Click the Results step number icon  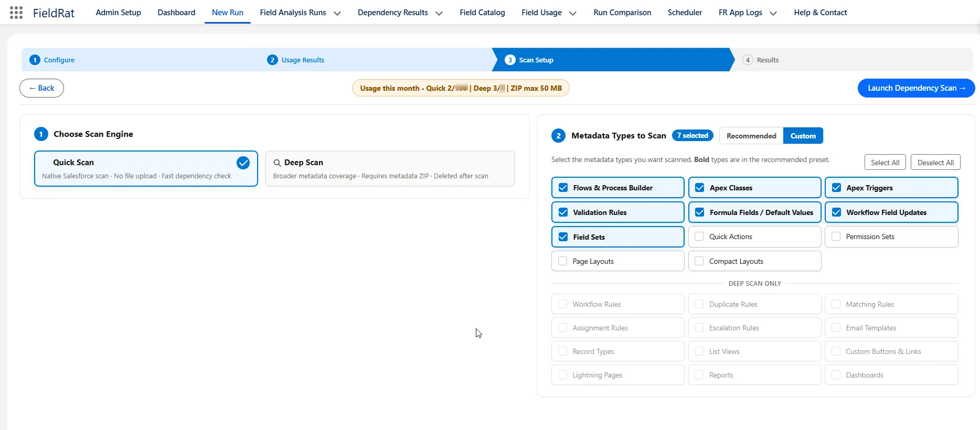(748, 60)
